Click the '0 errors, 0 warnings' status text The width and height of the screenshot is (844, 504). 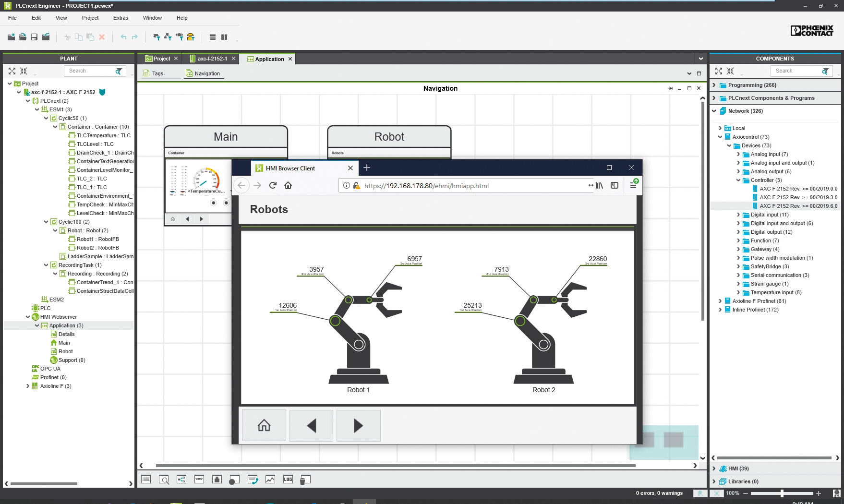659,493
